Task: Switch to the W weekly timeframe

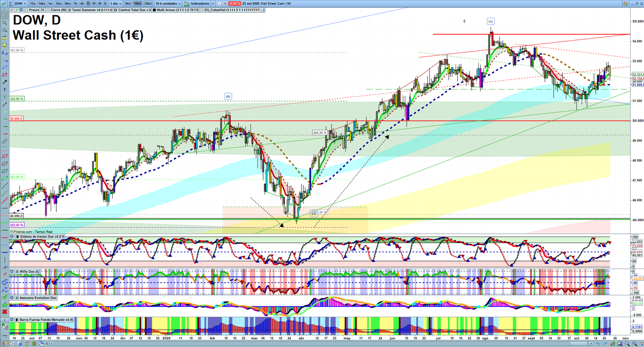Action: 94,4
